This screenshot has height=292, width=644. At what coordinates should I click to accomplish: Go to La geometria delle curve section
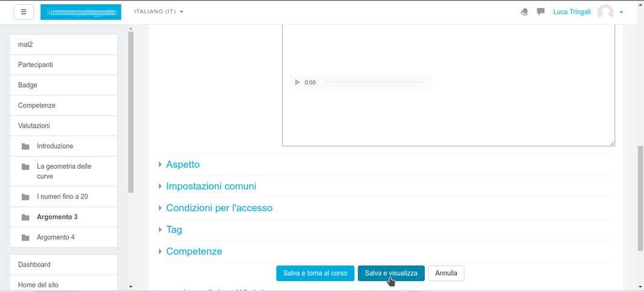tap(63, 171)
